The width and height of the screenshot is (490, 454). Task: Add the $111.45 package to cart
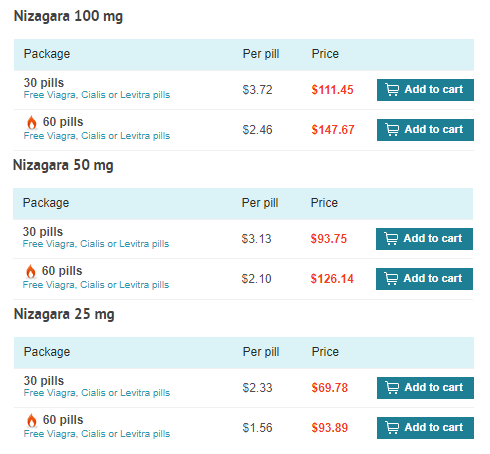[x=425, y=90]
